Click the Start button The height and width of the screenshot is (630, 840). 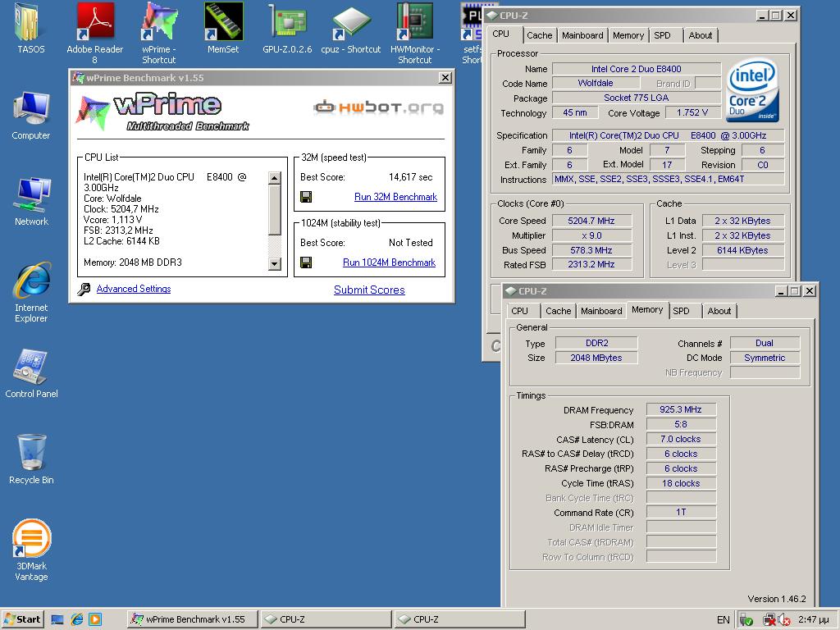point(22,619)
